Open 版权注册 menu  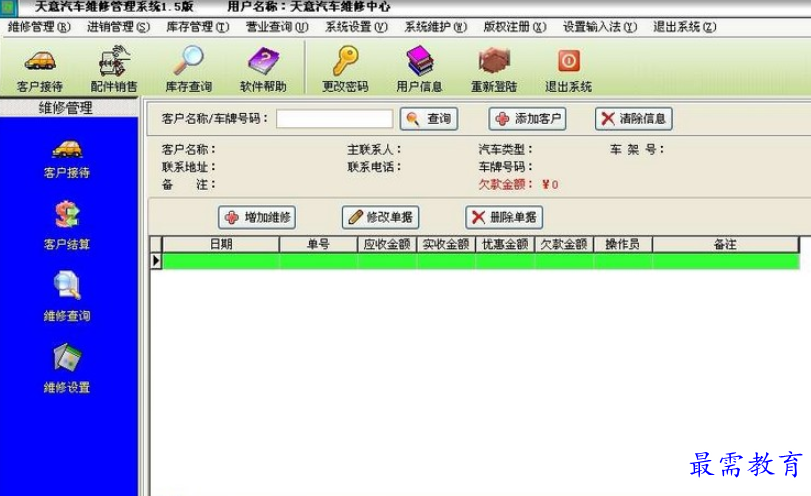(x=515, y=27)
